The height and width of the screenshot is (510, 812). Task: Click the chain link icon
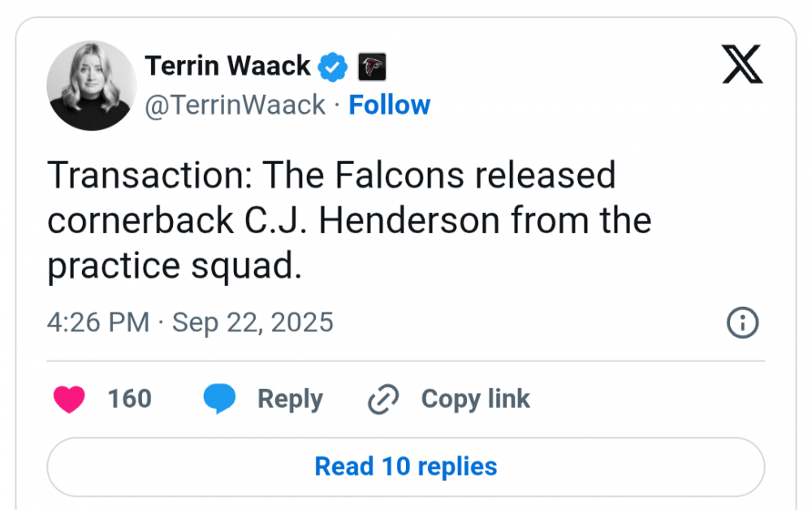click(x=382, y=399)
